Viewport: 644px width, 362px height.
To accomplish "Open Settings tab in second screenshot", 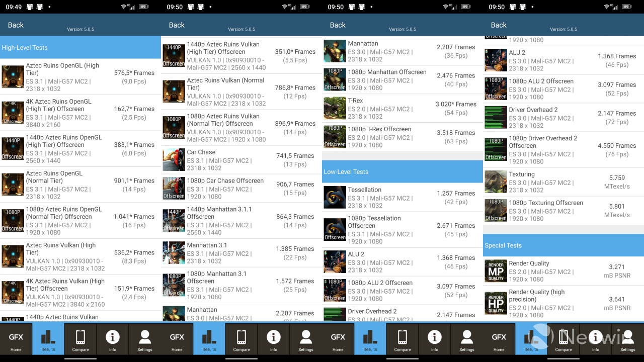I will (x=306, y=340).
